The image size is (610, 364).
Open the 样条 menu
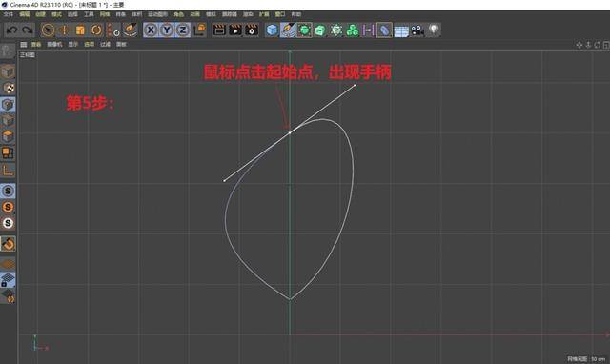121,14
